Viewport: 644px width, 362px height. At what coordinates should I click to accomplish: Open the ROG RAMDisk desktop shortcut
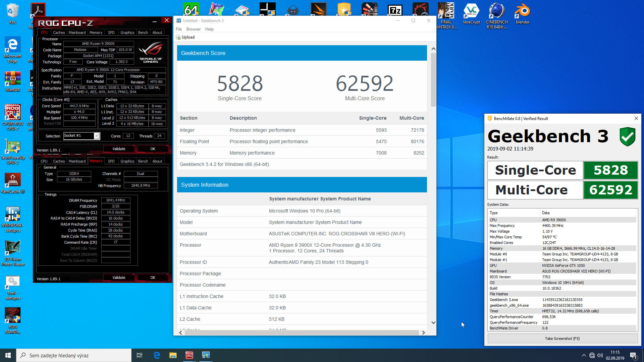pyautogui.click(x=13, y=321)
